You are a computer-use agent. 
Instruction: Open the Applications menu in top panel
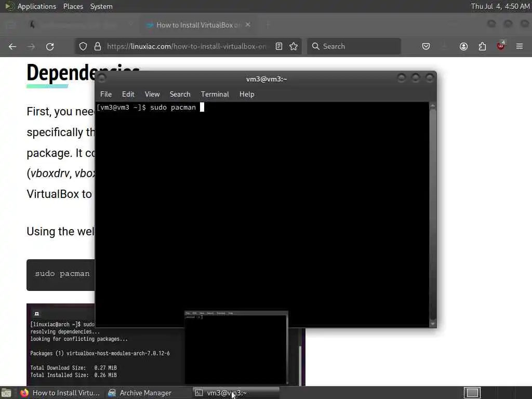click(x=31, y=6)
